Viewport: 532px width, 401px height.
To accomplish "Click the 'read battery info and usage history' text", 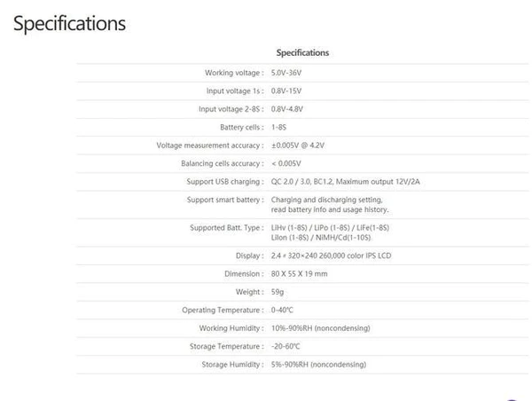I will click(329, 210).
